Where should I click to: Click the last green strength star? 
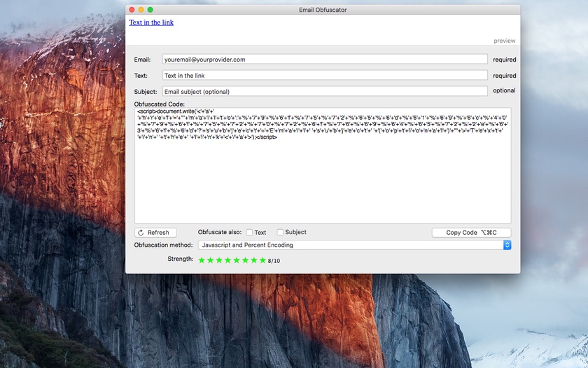(263, 260)
